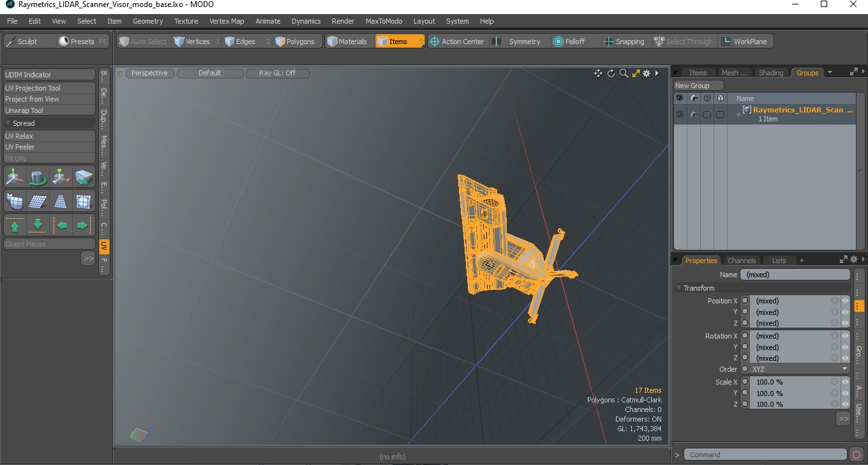
Task: Click the align UVs down arrow icon
Action: tap(38, 225)
